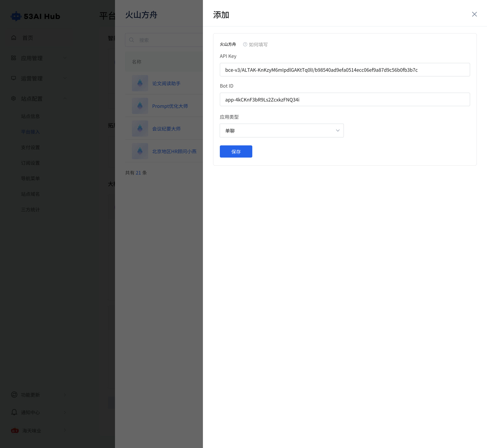Open 三方统计 submenu item
Viewport: 487px width, 448px height.
tap(30, 209)
